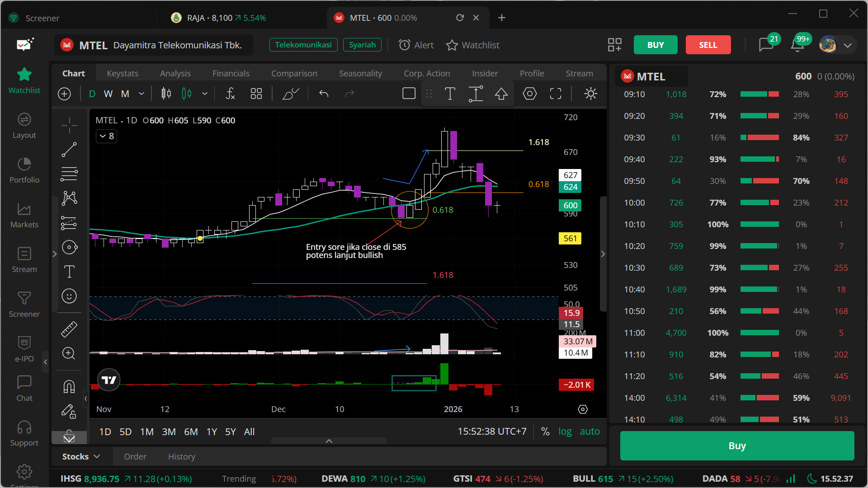Select the 3M chart range

169,432
